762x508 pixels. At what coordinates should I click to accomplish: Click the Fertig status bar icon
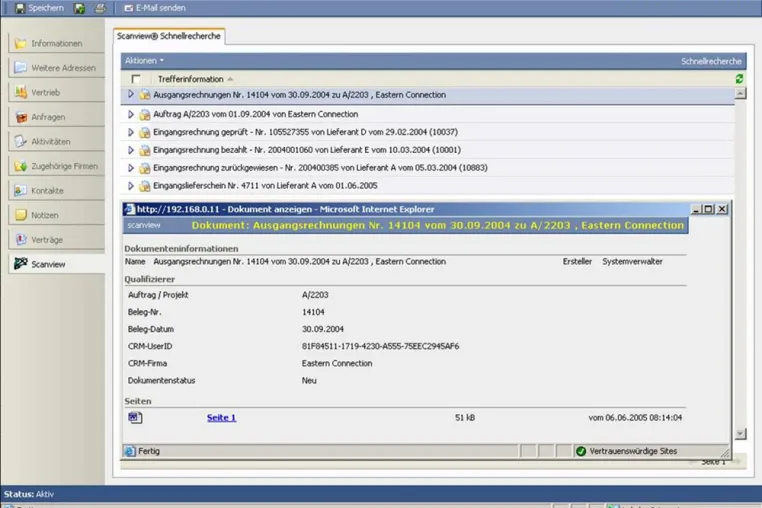(x=130, y=451)
